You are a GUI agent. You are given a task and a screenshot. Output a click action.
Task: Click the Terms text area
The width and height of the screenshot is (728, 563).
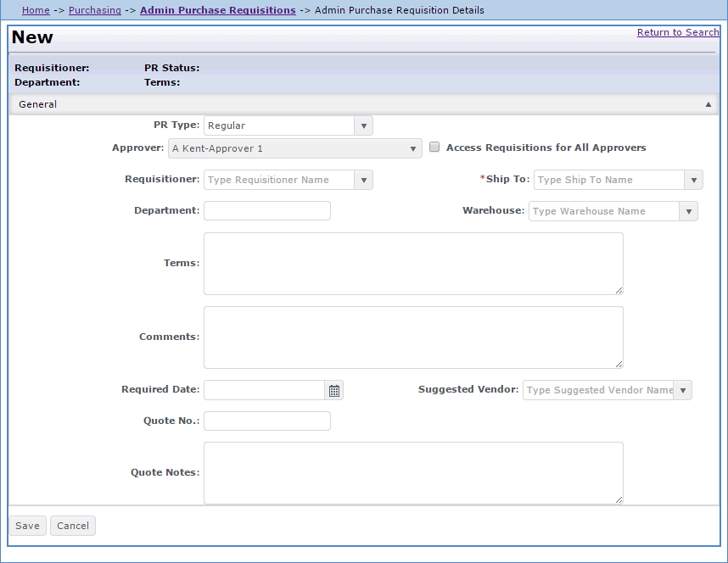[412, 263]
